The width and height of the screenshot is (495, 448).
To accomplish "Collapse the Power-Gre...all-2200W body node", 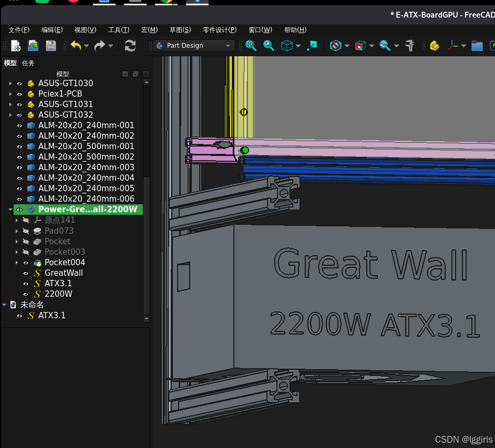I will click(11, 210).
